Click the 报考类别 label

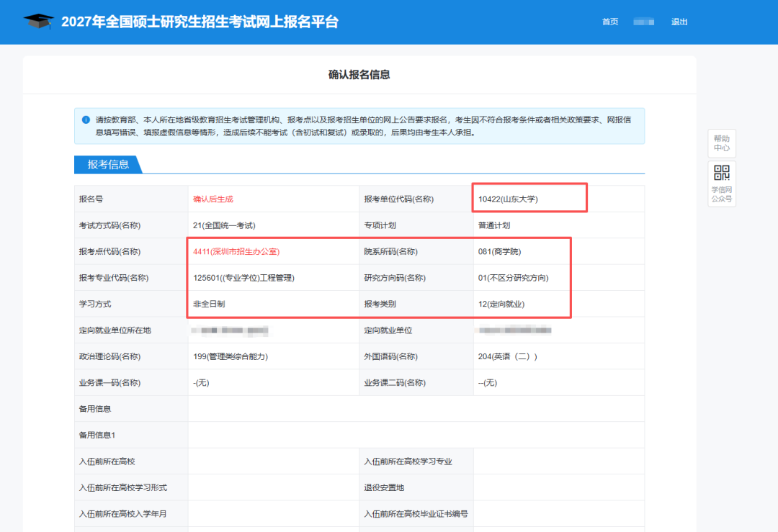click(x=380, y=305)
